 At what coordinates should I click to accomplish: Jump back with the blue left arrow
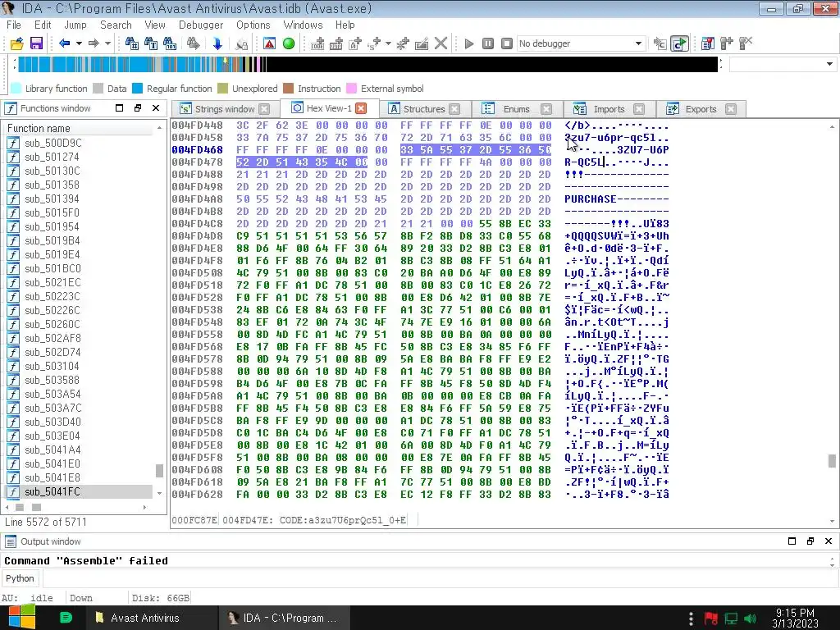coord(65,43)
